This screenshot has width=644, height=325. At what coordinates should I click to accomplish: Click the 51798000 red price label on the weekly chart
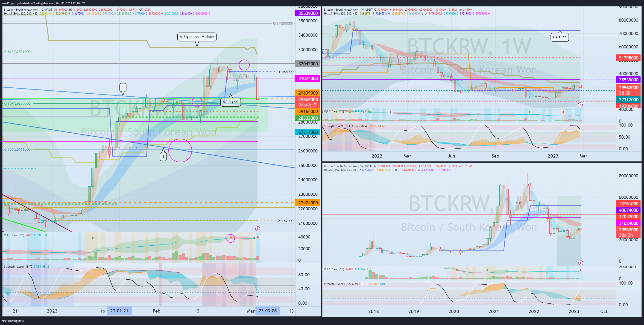628,58
